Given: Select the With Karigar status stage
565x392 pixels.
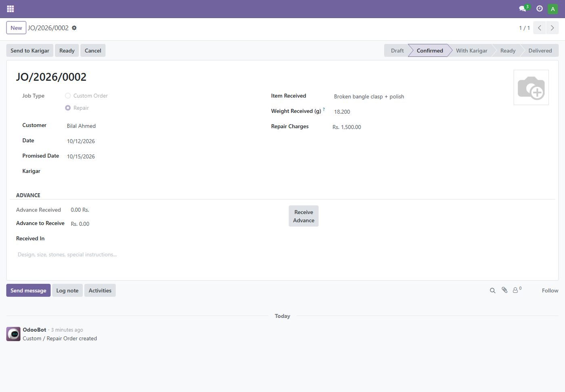Looking at the screenshot, I should coord(471,50).
